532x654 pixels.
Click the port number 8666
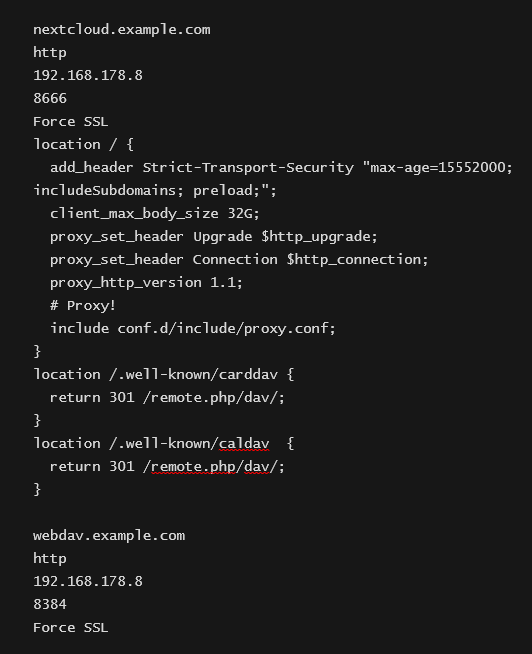pos(50,98)
